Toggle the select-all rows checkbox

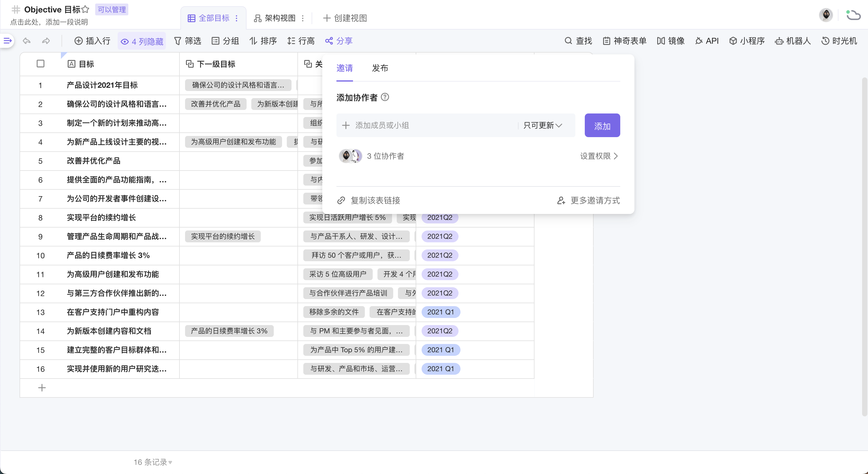[x=41, y=64]
